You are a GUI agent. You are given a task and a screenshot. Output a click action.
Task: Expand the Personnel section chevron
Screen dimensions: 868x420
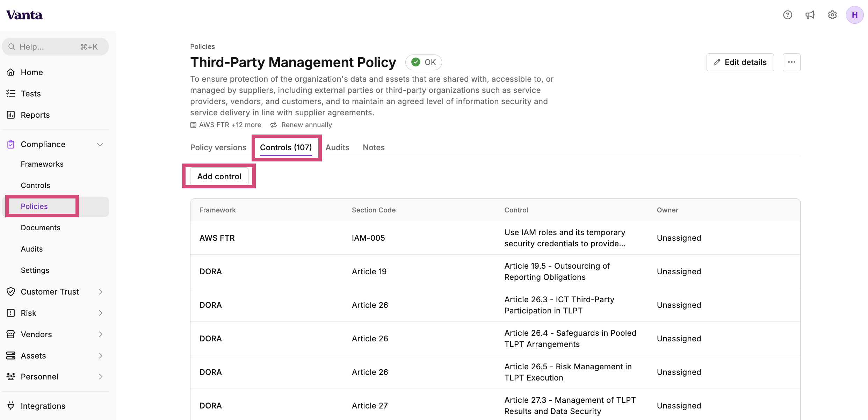pos(101,377)
